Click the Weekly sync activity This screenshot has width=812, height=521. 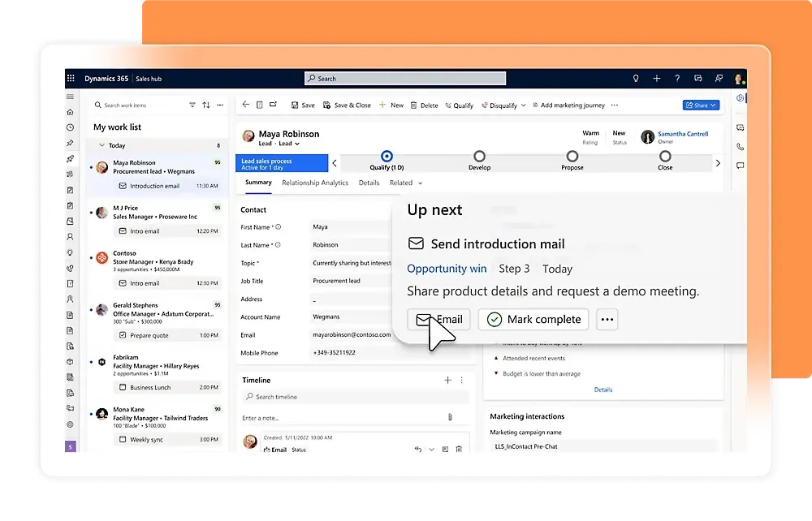[168, 439]
